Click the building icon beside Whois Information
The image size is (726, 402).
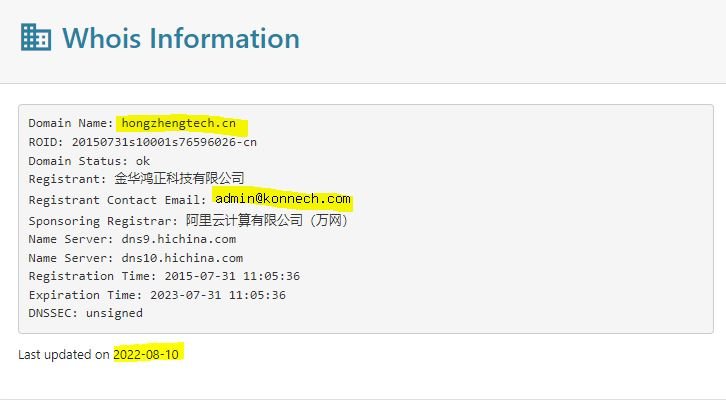36,37
